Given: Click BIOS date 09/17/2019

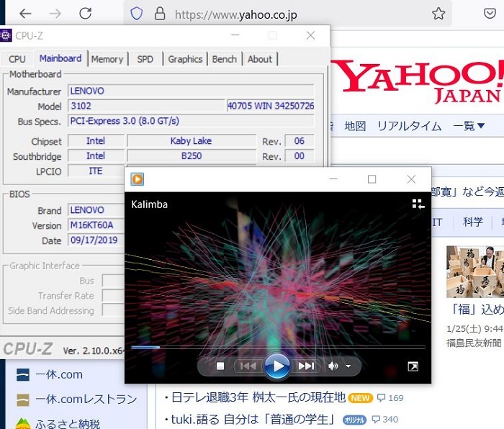Looking at the screenshot, I should [x=96, y=240].
